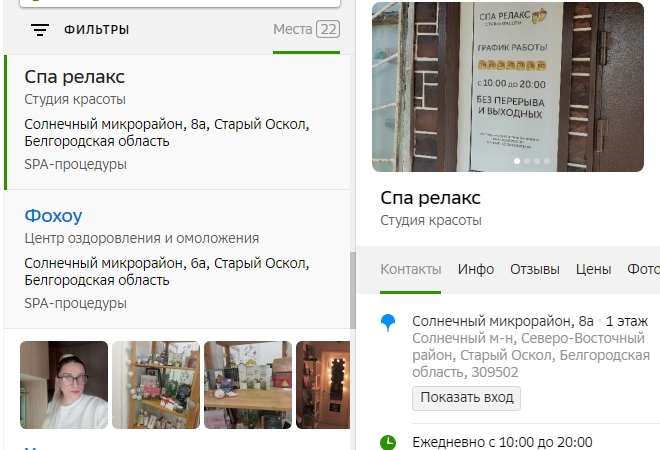Select the second carousel dot on photo
Image resolution: width=660 pixels, height=450 pixels.
[x=527, y=161]
